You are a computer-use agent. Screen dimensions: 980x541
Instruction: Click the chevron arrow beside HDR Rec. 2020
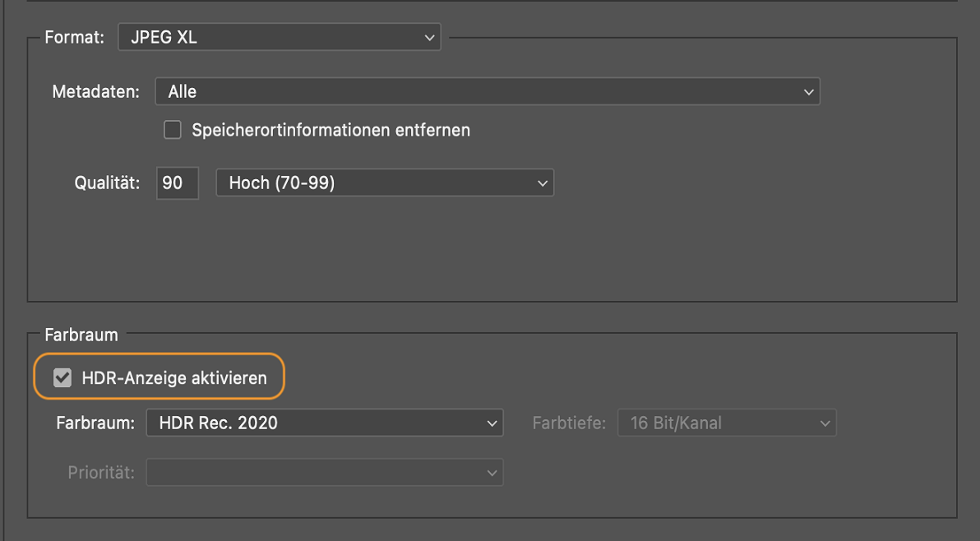pos(492,423)
